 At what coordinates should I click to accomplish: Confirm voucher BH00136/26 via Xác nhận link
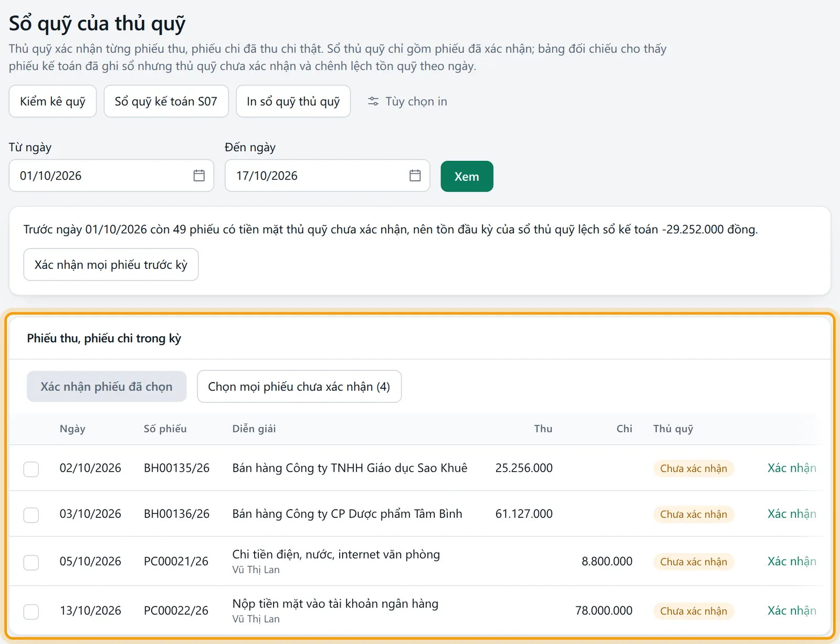coord(792,514)
